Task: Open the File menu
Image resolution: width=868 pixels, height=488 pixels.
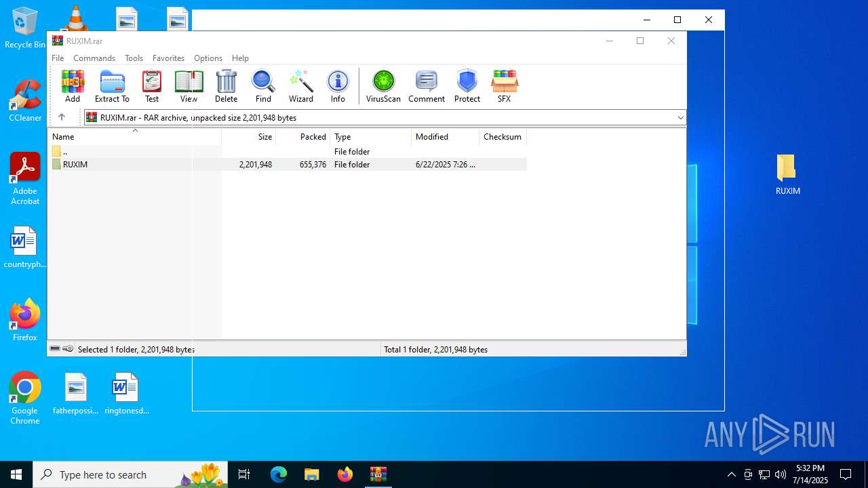Action: pos(58,58)
